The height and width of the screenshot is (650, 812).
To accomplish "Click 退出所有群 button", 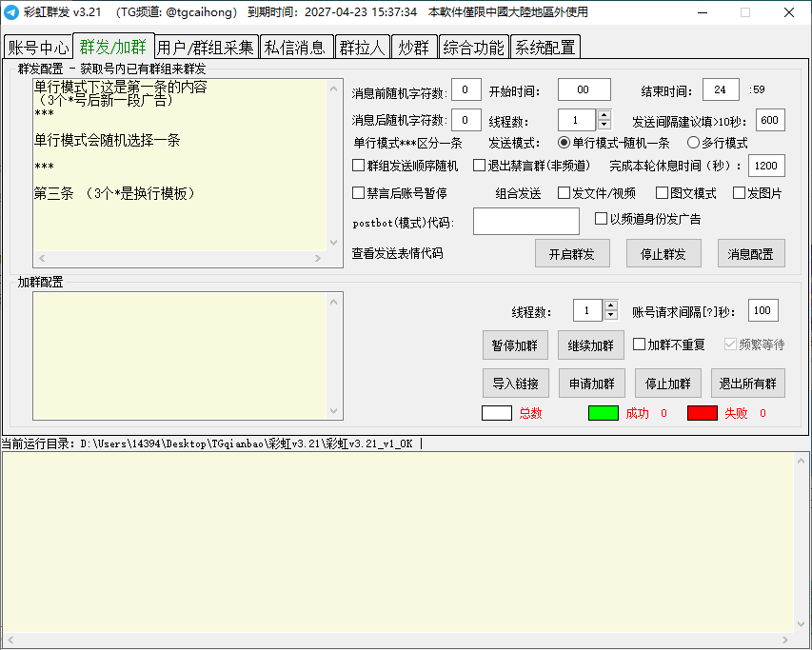I will (747, 384).
